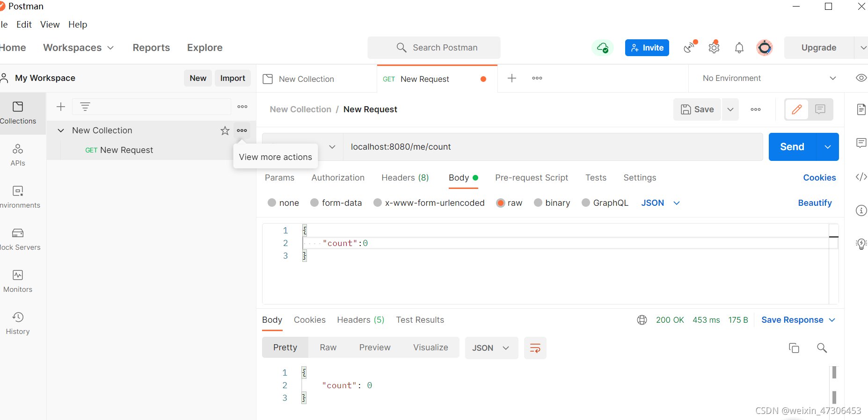
Task: Switch to the Params tab
Action: tap(279, 178)
